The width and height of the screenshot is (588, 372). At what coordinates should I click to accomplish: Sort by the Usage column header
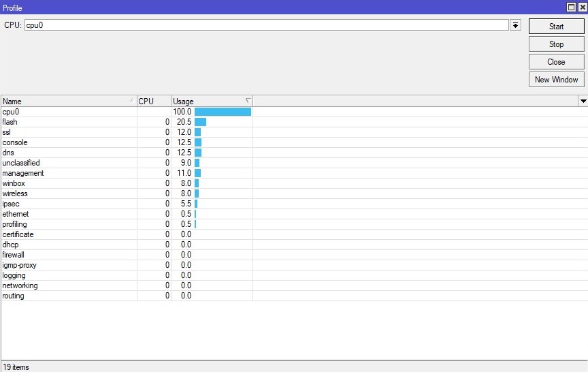(x=212, y=102)
